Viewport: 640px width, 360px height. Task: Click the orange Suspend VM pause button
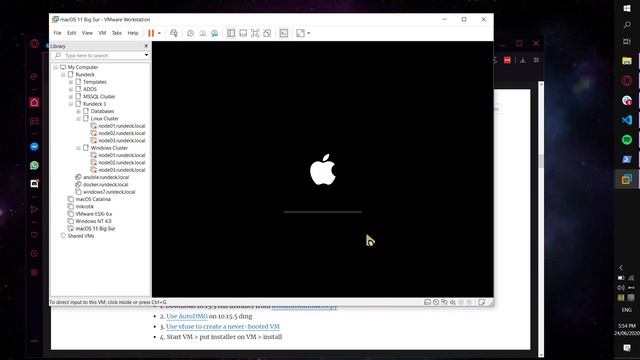click(x=151, y=33)
